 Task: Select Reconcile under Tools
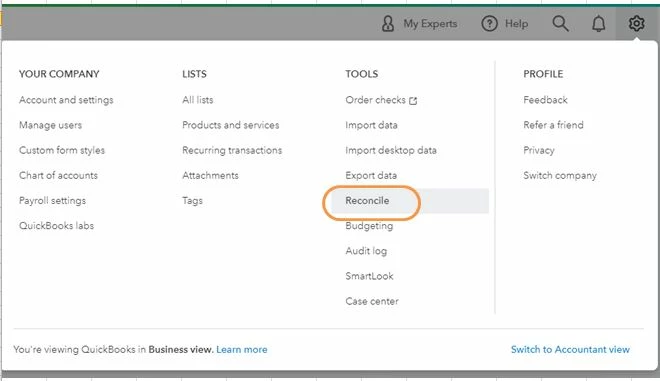(367, 200)
